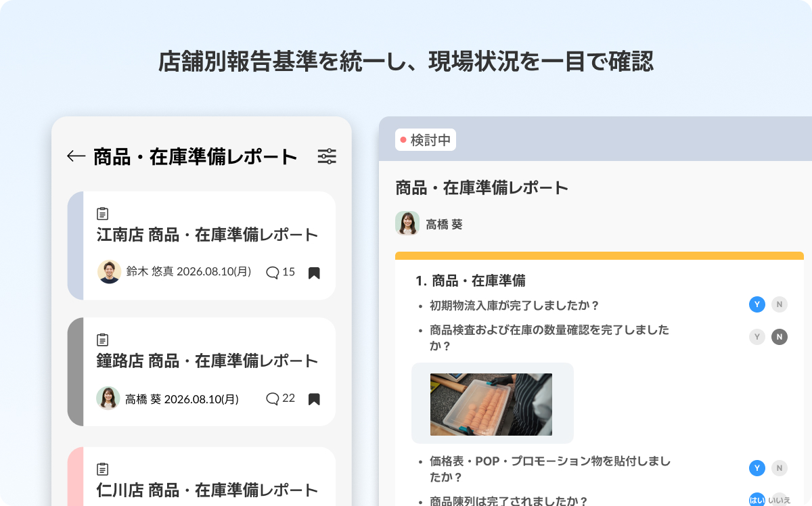
Task: Toggle bookmark on 鐘路店 report card
Action: coord(314,398)
